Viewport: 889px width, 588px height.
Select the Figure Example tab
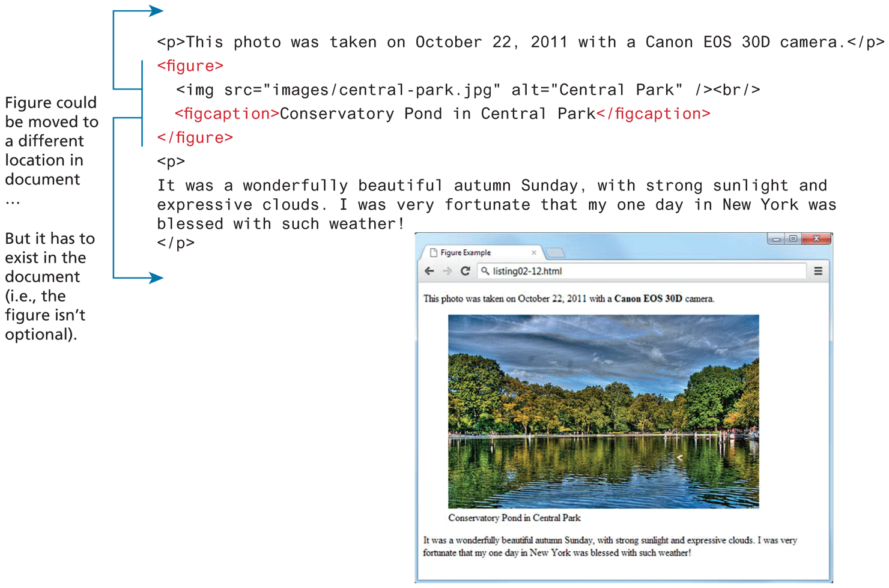tap(475, 253)
